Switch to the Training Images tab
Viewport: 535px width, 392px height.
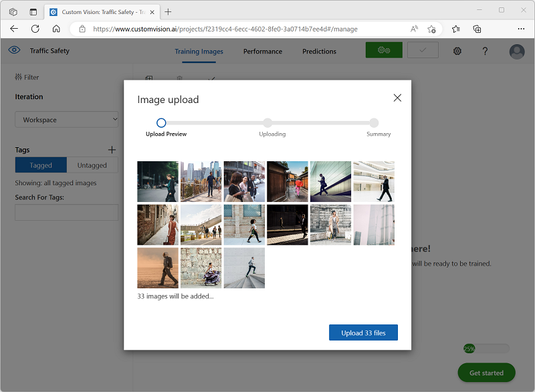(x=199, y=52)
